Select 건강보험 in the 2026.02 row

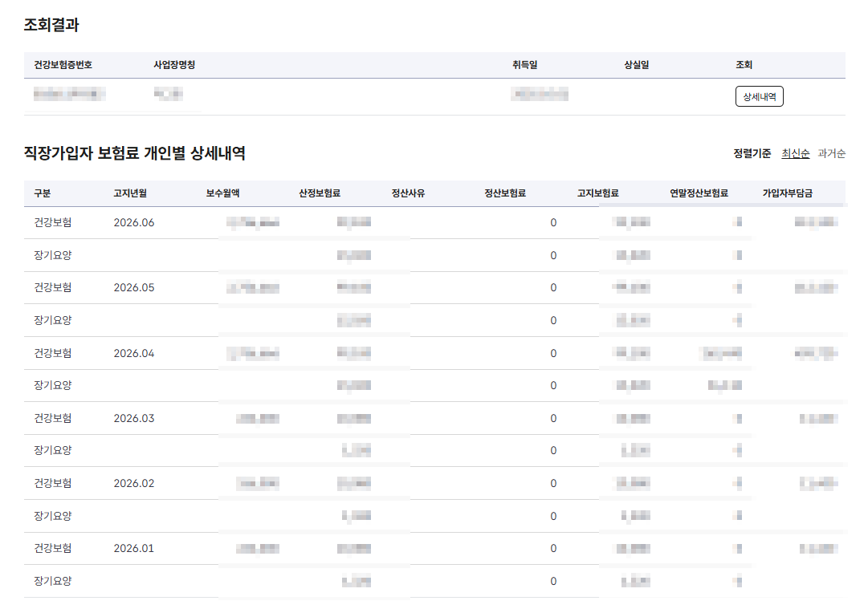tap(52, 483)
